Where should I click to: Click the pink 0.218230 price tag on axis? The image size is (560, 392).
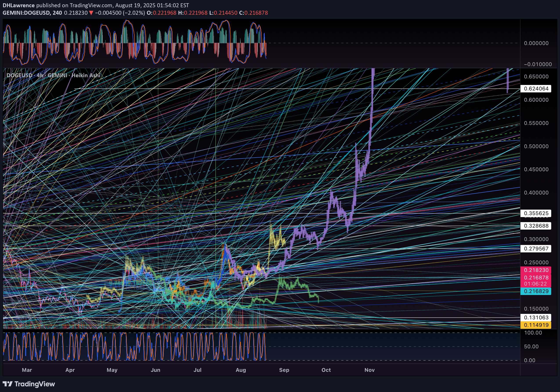536,270
